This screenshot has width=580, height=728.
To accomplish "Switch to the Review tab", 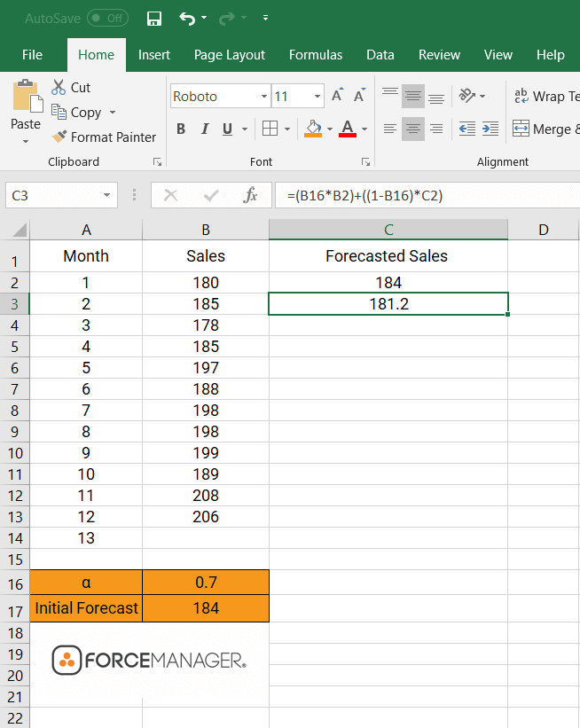I will point(439,55).
